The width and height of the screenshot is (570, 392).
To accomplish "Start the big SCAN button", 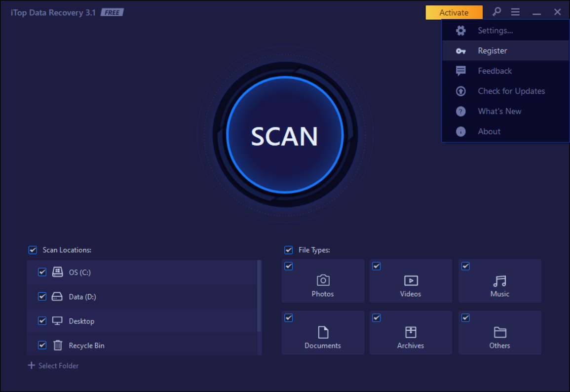I will pos(285,135).
